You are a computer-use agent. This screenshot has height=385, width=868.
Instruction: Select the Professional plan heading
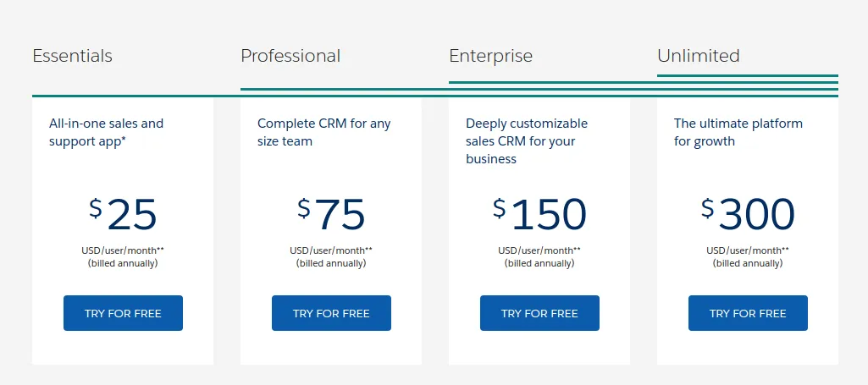[290, 56]
